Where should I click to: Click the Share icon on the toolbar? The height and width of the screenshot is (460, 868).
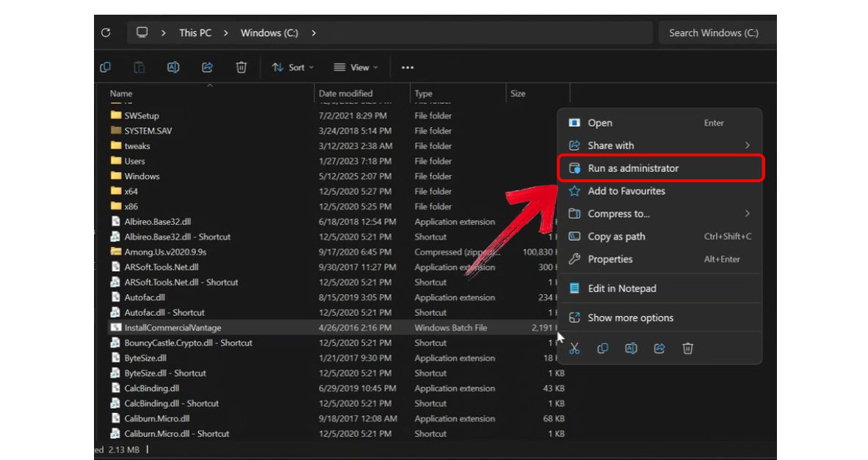207,67
